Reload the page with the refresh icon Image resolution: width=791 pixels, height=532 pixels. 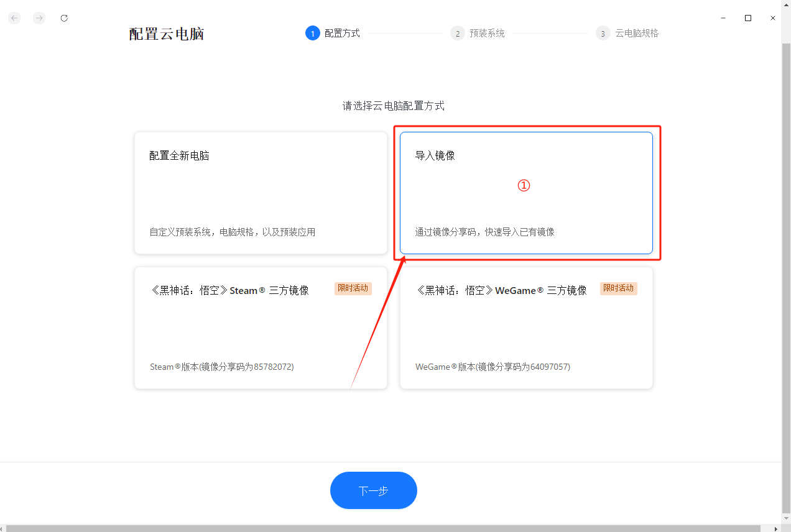coord(64,18)
